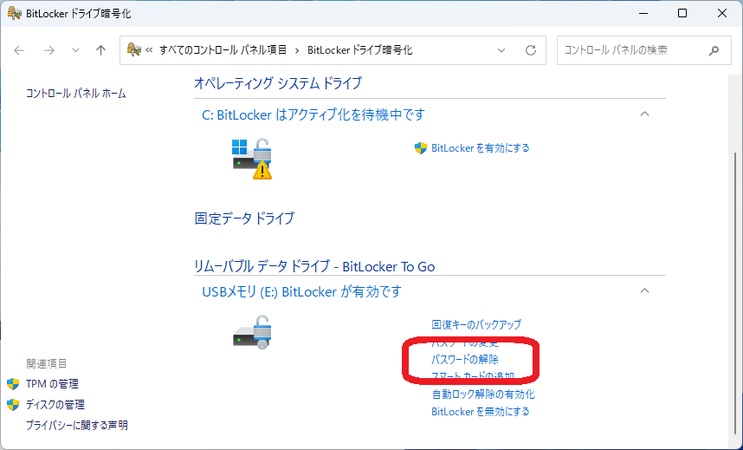Open ディスクの管理 link
Viewport: 743px width, 450px height.
tap(55, 405)
